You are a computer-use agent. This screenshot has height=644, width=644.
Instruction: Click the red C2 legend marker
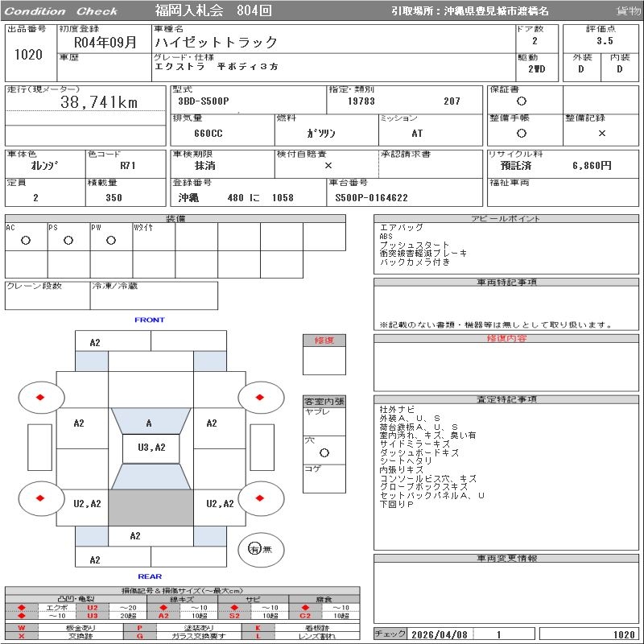click(305, 615)
